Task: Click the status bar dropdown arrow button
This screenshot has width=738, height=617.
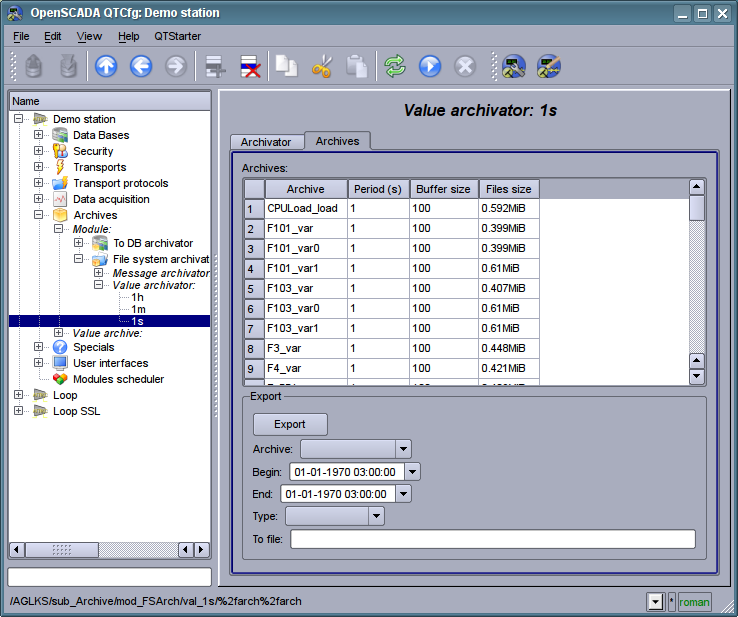Action: (656, 602)
